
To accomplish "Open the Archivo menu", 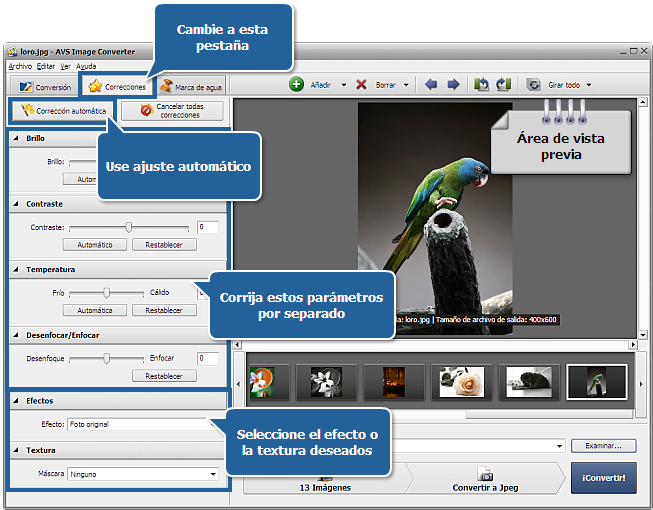I will point(20,66).
